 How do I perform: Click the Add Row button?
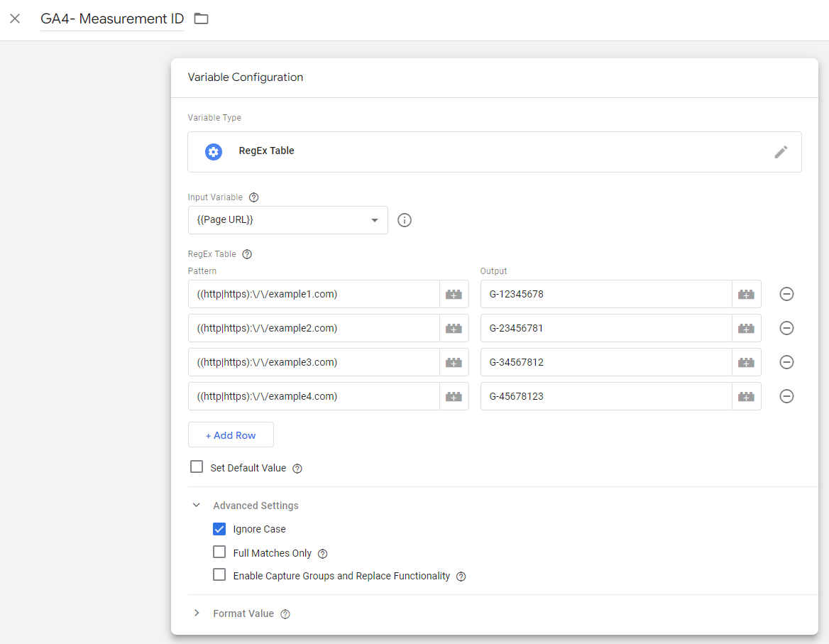[231, 435]
